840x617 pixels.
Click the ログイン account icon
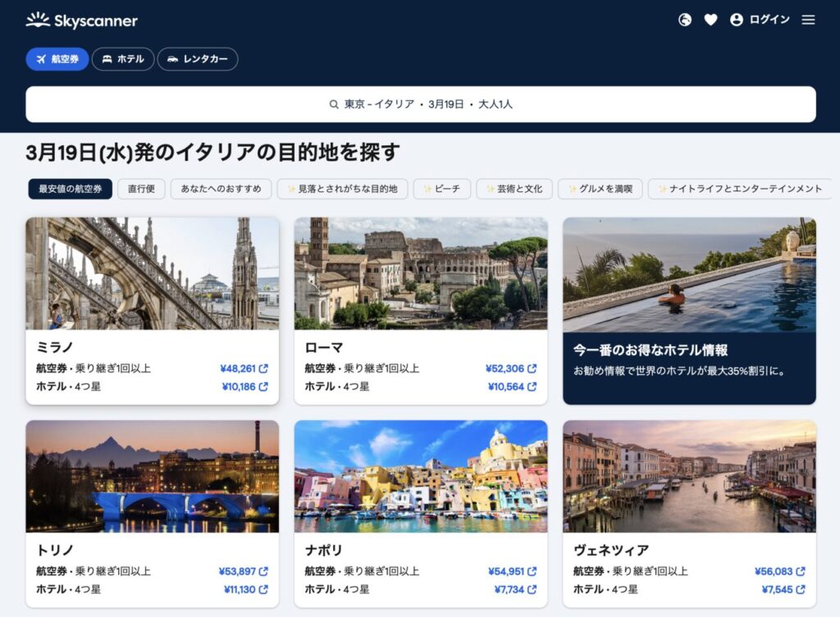736,20
